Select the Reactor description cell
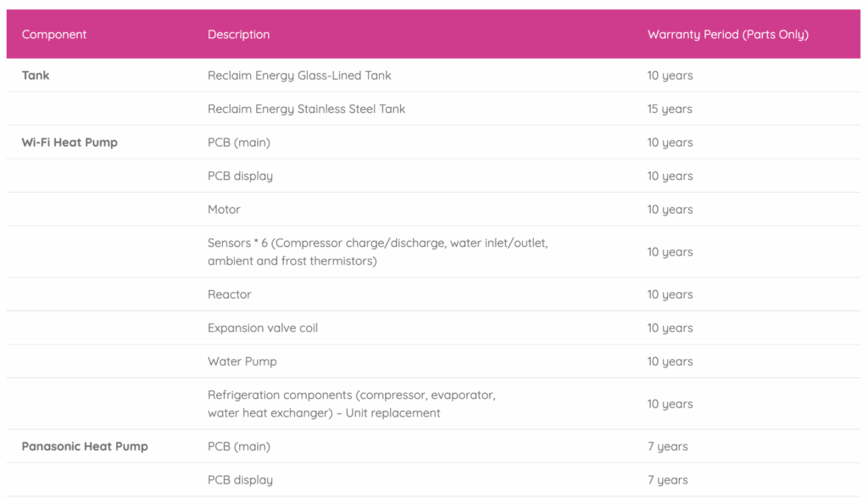 click(229, 294)
